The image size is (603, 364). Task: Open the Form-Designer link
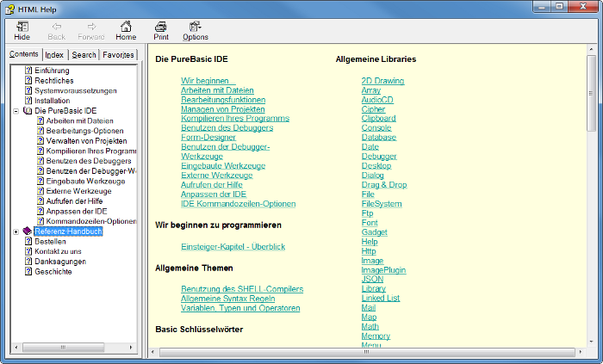tap(208, 137)
